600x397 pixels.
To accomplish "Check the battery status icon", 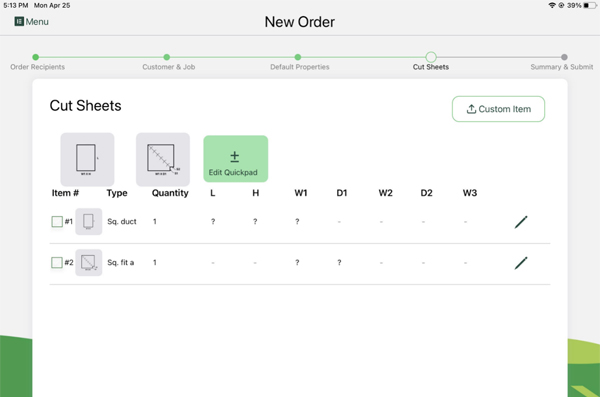I will coord(590,5).
